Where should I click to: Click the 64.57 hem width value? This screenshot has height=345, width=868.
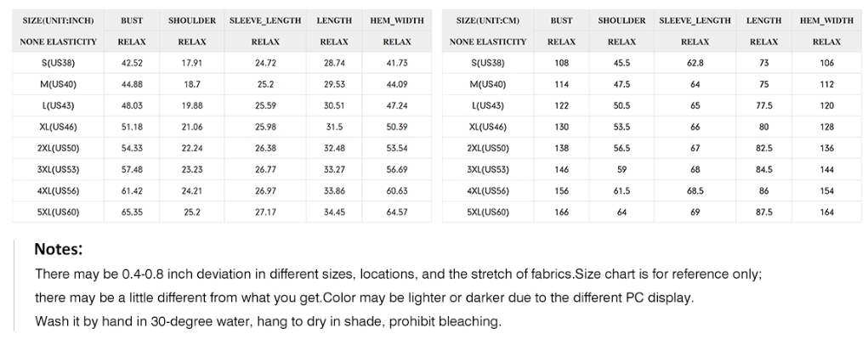[397, 212]
